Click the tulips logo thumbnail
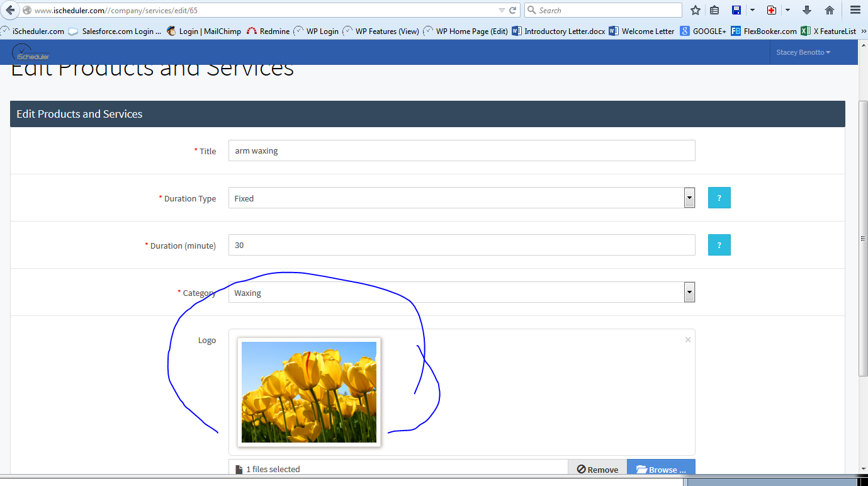This screenshot has height=486, width=868. tap(309, 392)
